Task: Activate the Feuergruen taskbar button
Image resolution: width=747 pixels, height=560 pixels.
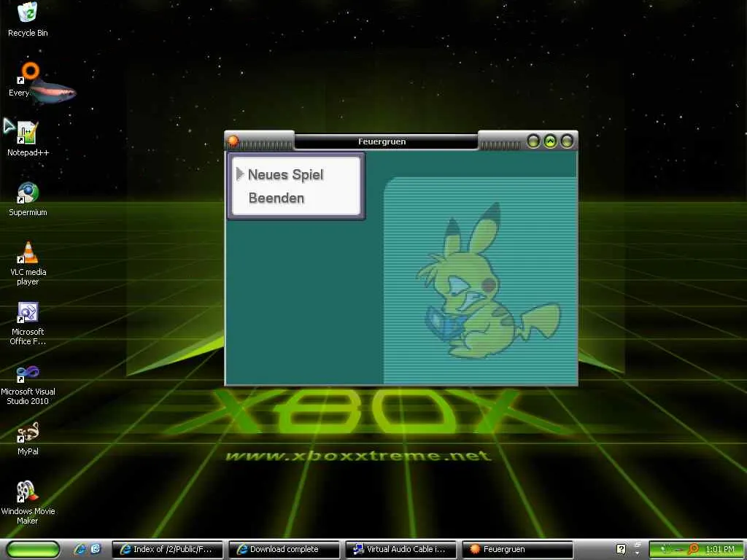Action: [x=517, y=549]
